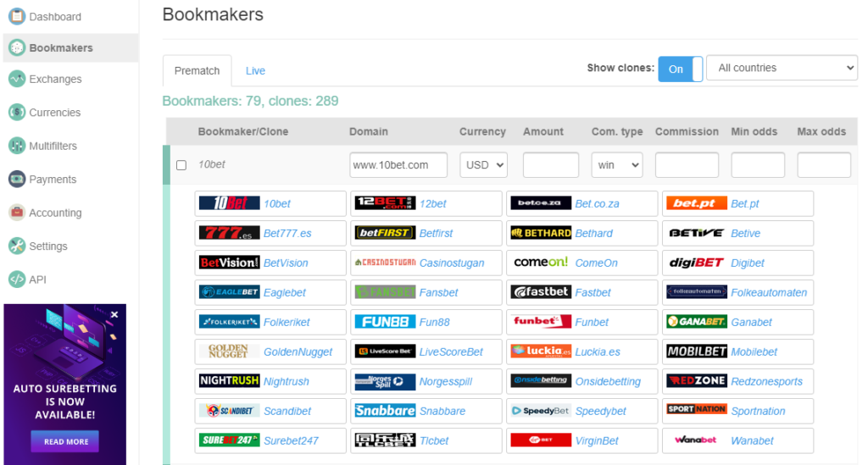868x465 pixels.
Task: Close the auto surebetting ad banner
Action: point(114,314)
